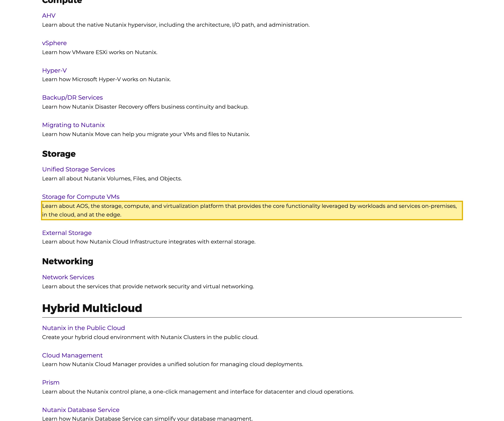
Task: Click the Networking section heading
Action: pyautogui.click(x=68, y=261)
